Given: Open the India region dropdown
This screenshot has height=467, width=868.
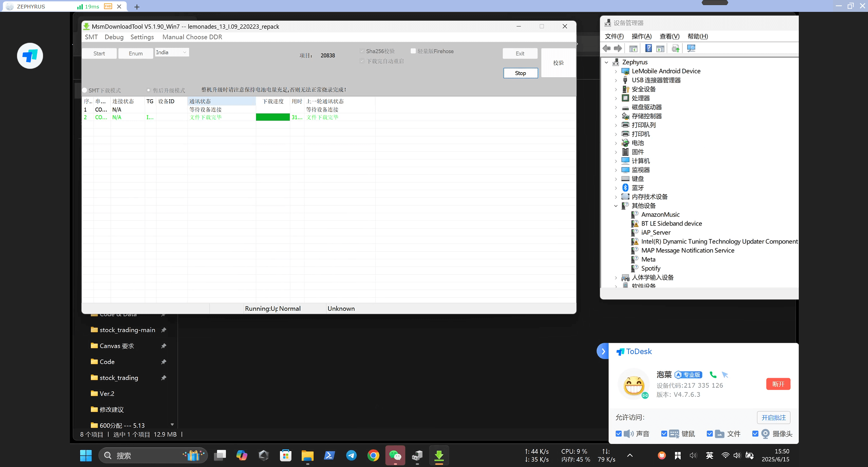Looking at the screenshot, I should 172,53.
